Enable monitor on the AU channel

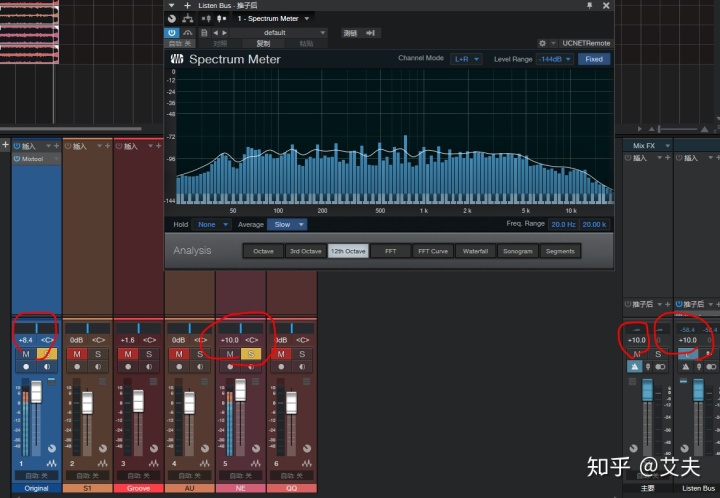click(200, 367)
